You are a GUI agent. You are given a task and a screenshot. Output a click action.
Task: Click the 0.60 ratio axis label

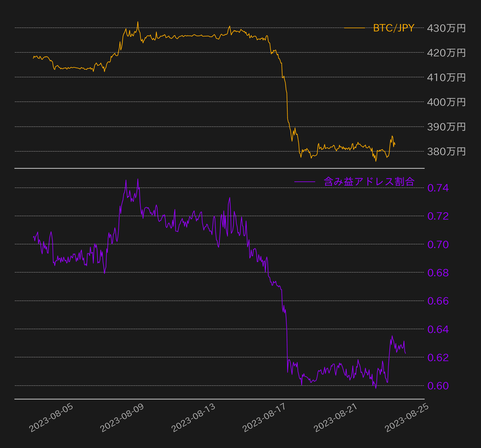click(438, 386)
